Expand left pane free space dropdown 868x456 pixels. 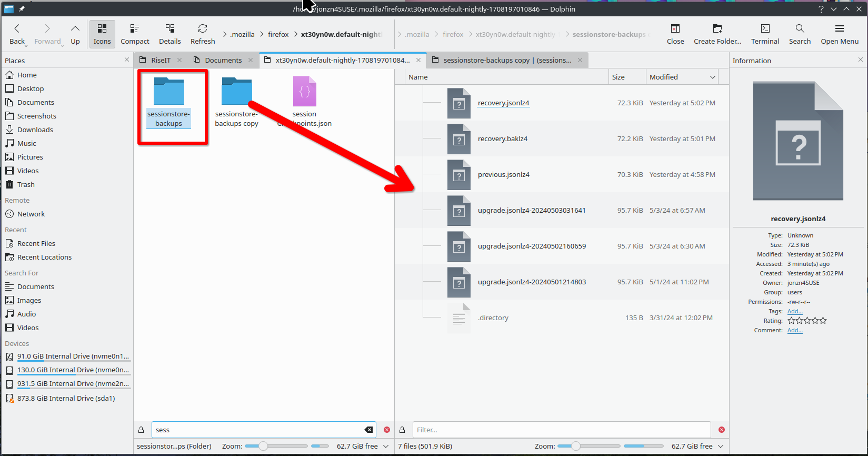pyautogui.click(x=386, y=446)
